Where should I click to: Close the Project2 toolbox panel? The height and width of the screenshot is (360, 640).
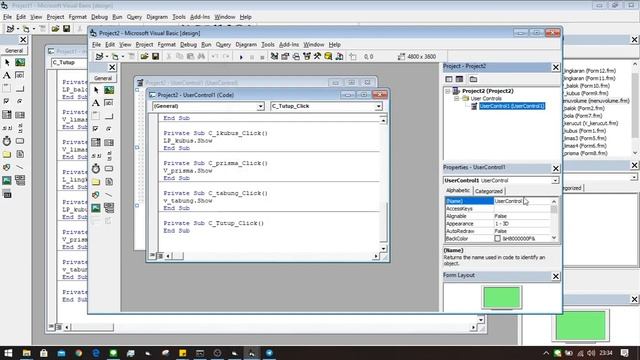coord(112,67)
